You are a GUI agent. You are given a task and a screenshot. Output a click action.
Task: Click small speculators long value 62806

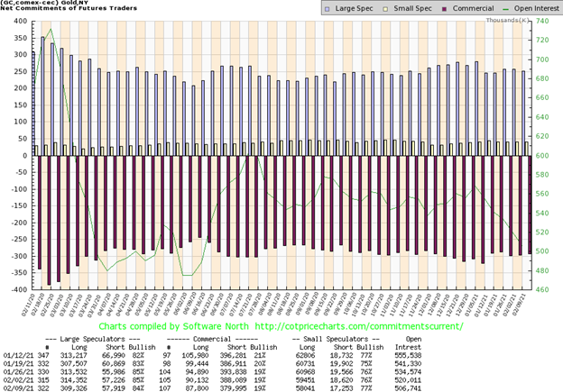(305, 355)
